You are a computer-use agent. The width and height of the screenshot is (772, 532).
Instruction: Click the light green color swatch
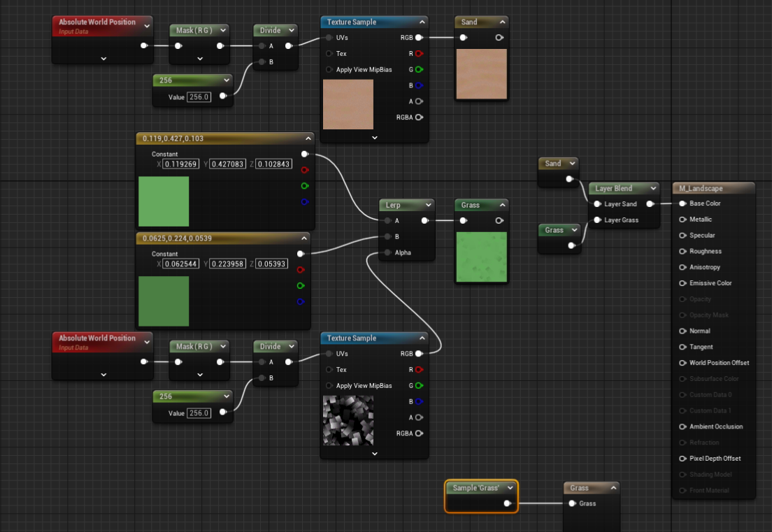click(164, 201)
